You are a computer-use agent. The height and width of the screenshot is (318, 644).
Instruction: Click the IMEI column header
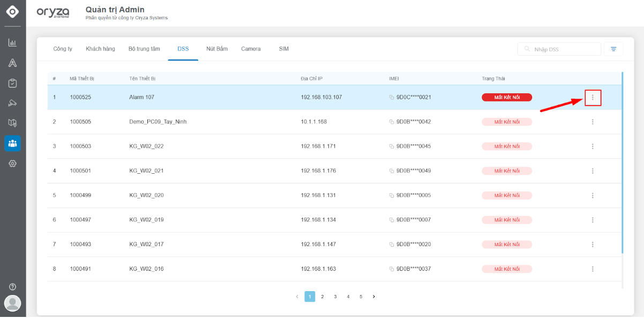pos(394,79)
